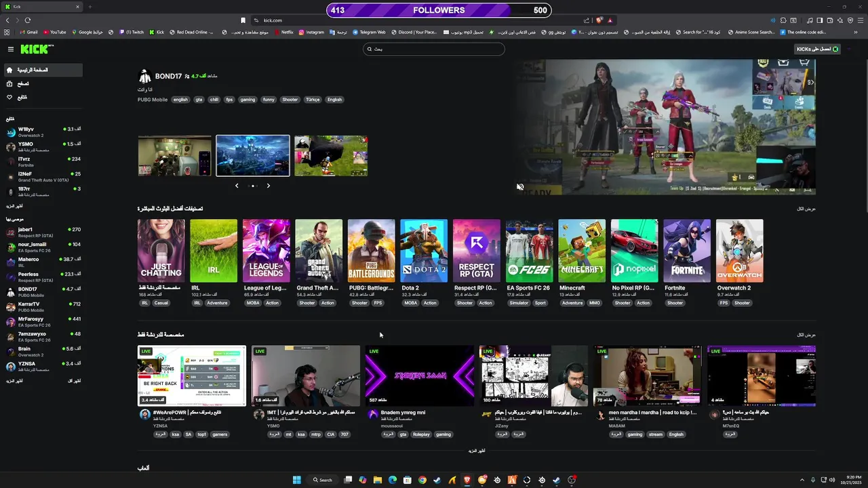Open the browser extensions puzzle icon
868x488 pixels.
click(783, 20)
